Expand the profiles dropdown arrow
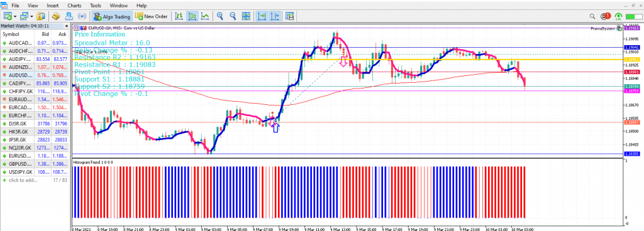 (31, 16)
